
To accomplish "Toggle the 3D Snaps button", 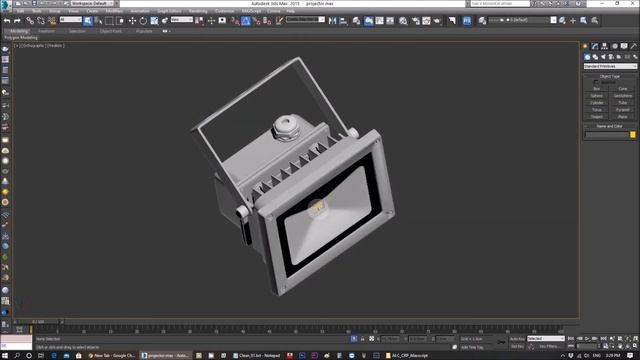I will 235,20.
